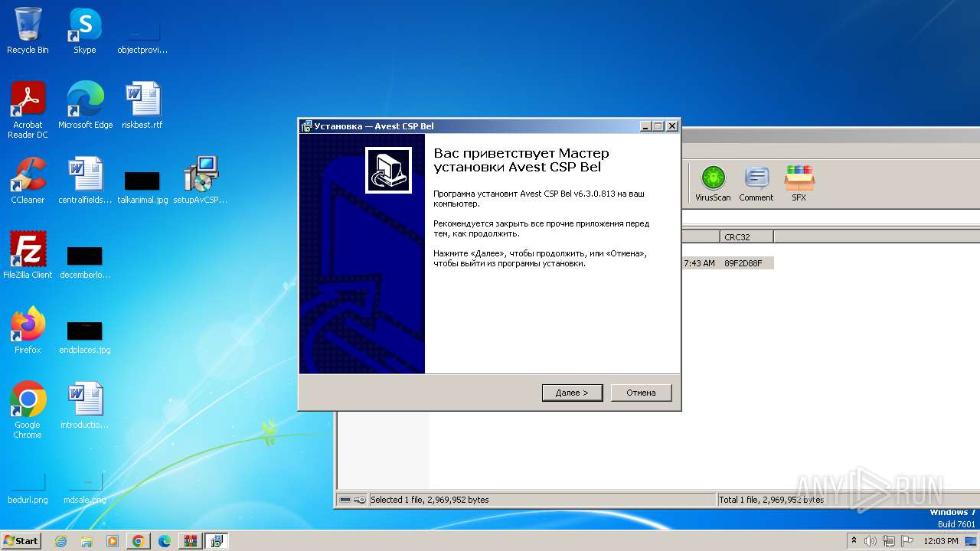Select the 89F2D88F CRC value in WinRAR
The height and width of the screenshot is (551, 980).
point(743,263)
